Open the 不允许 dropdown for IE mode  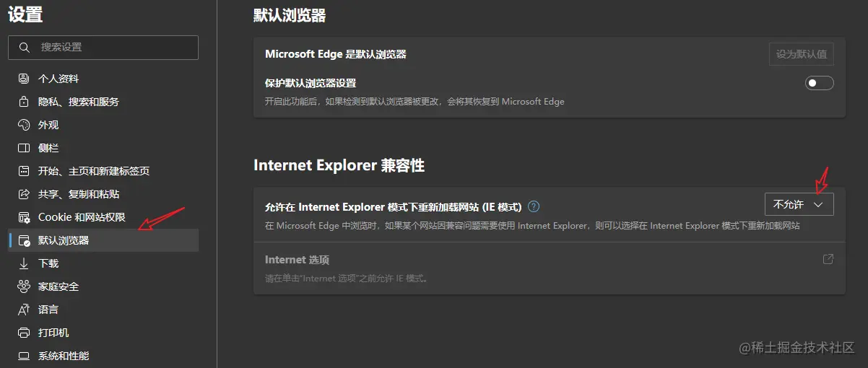[799, 204]
